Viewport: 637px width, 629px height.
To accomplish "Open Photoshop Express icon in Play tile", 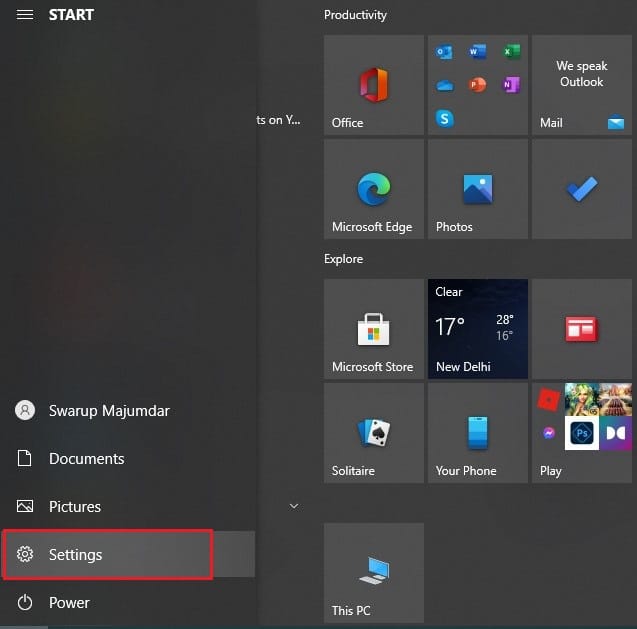I will coord(582,433).
